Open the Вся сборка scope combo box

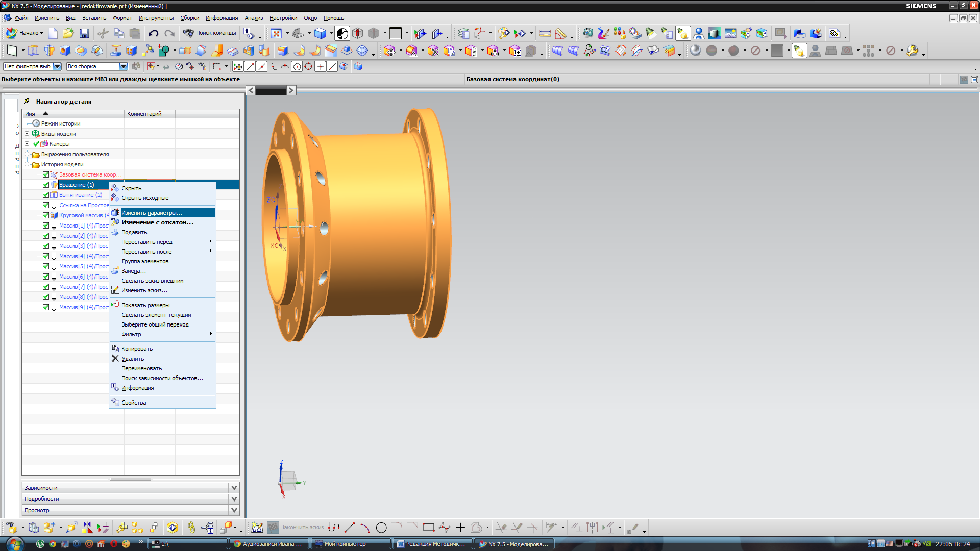click(x=123, y=66)
